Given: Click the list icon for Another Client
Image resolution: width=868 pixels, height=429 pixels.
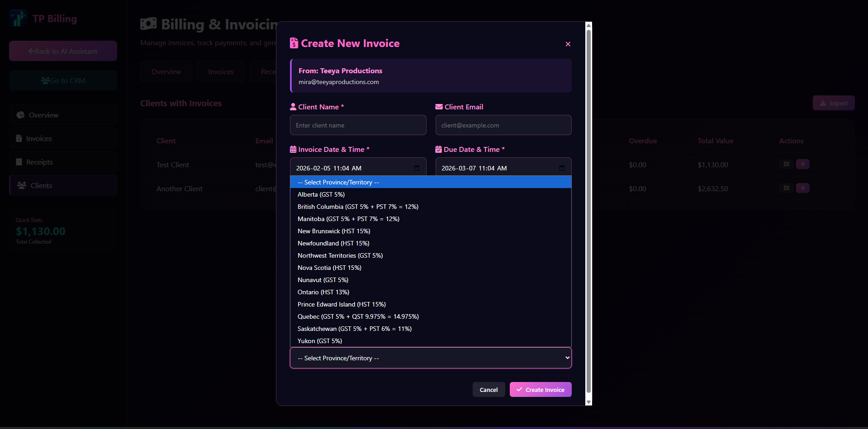Looking at the screenshot, I should coord(786,188).
